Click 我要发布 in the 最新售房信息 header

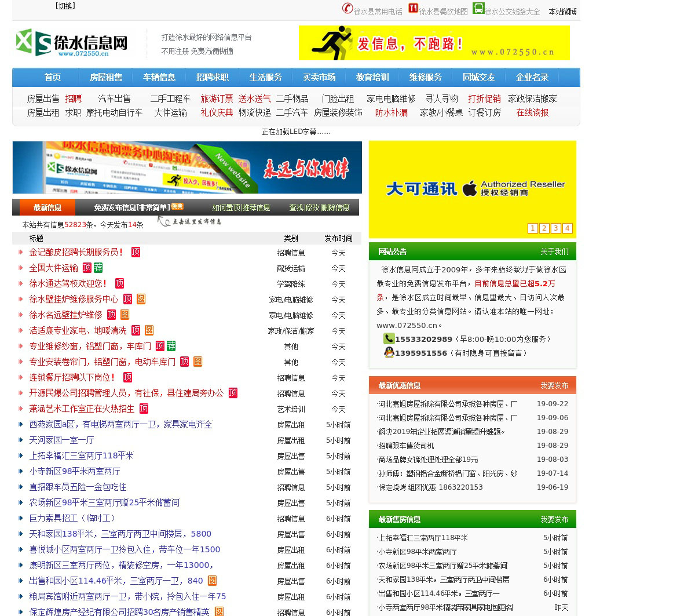554,519
